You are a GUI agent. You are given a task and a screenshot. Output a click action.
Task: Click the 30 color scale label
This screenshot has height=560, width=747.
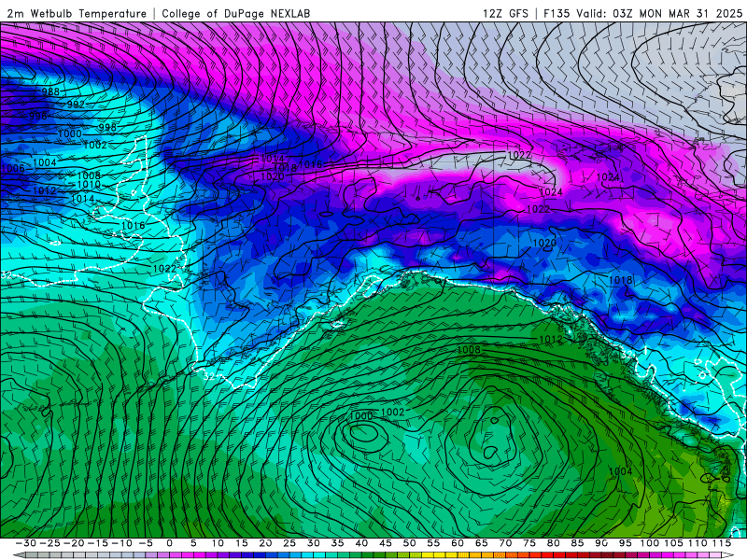314,543
